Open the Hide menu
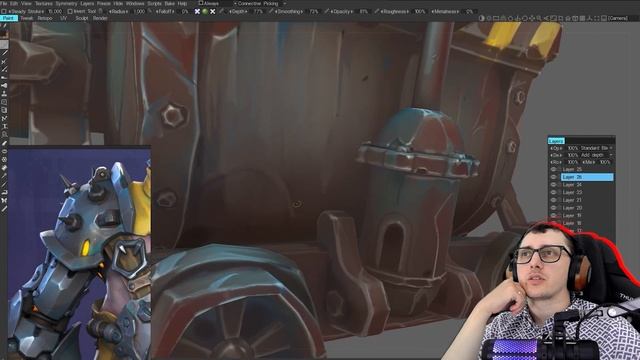The height and width of the screenshot is (360, 640). click(x=118, y=3)
